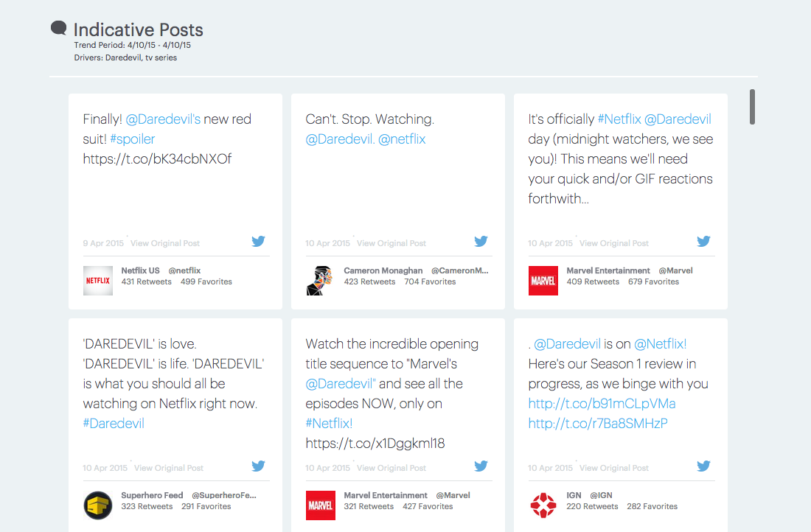Click the #spoiler hashtag
The height and width of the screenshot is (532, 811).
click(133, 139)
